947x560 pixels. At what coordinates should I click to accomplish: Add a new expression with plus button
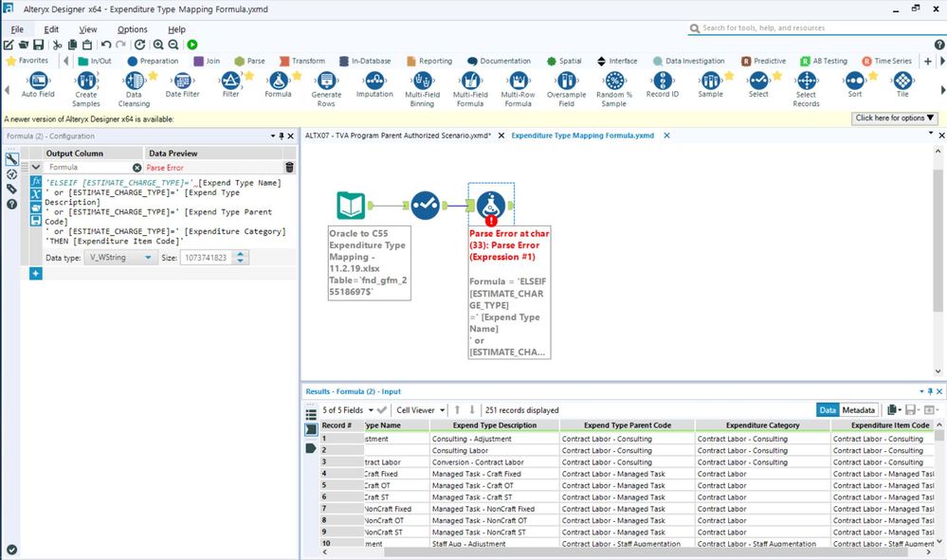(36, 274)
